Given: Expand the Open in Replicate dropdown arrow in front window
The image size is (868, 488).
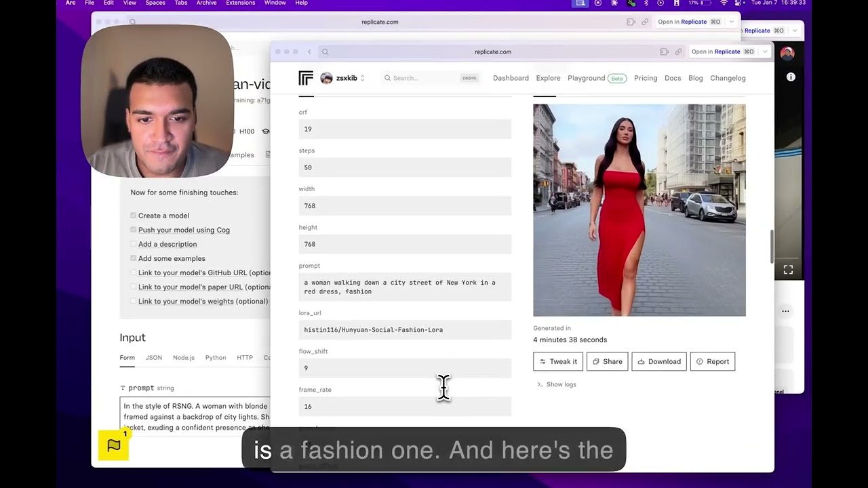Looking at the screenshot, I should (765, 52).
